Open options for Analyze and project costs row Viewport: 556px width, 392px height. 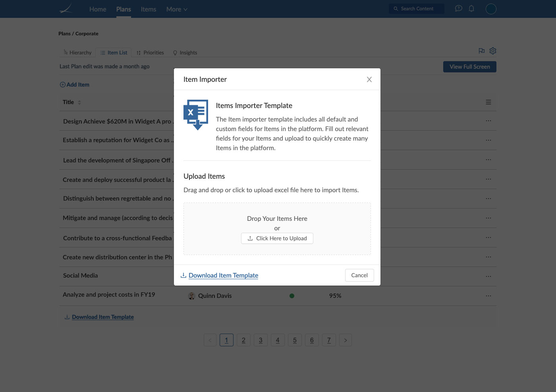pos(488,296)
